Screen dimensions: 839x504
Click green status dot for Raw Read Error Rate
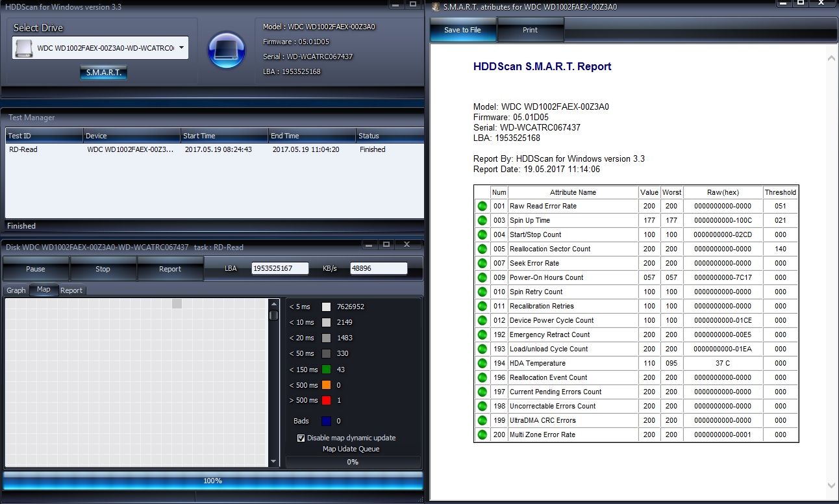coord(482,206)
